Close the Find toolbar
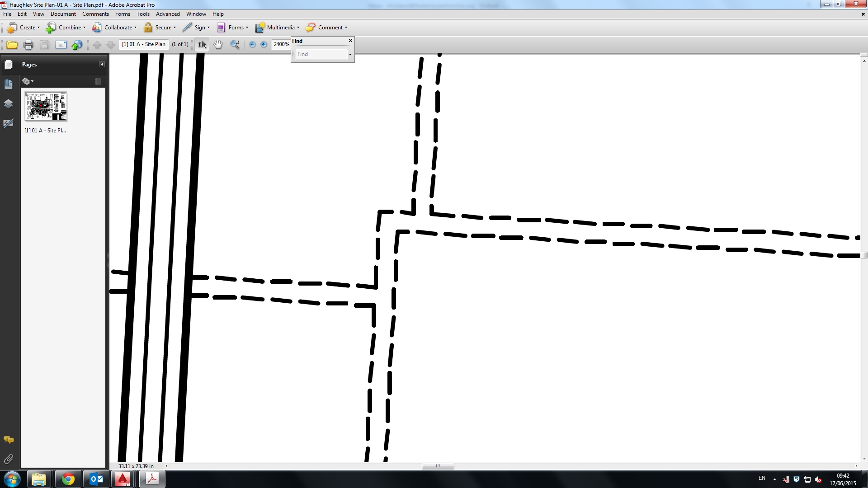868x488 pixels. tap(349, 41)
